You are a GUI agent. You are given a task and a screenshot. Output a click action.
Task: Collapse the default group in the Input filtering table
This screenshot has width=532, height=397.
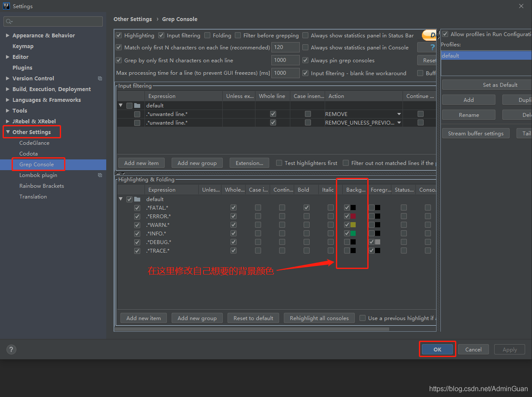[121, 105]
